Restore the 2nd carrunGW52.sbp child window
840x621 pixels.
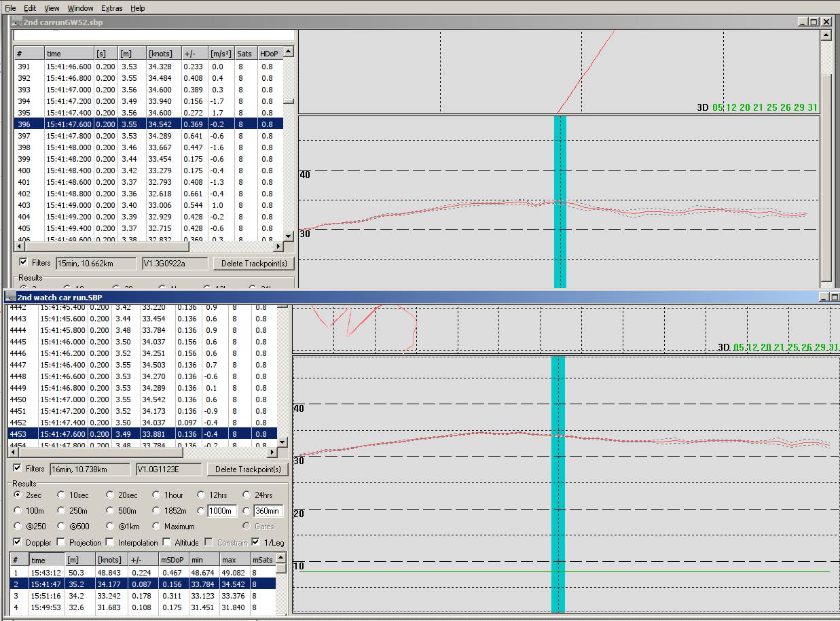[814, 22]
